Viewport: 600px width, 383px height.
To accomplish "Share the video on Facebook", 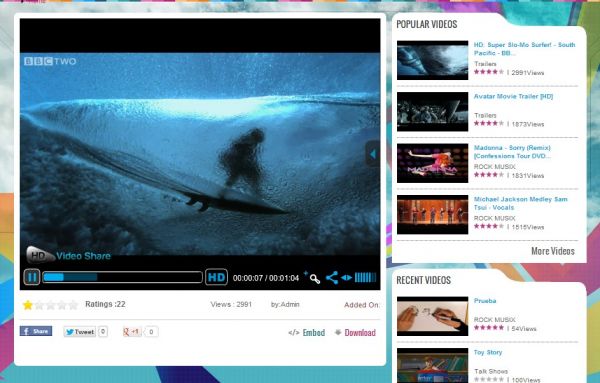I will pyautogui.click(x=36, y=331).
